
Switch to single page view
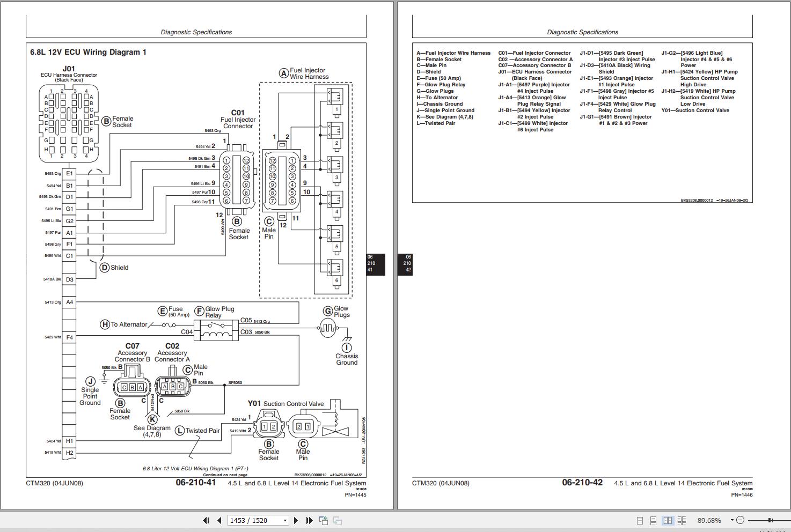tap(640, 520)
